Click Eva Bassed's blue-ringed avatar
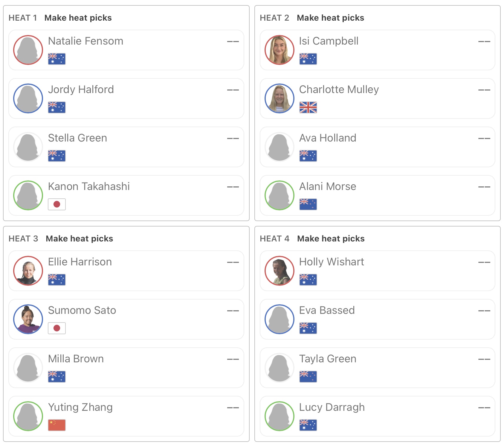 point(279,319)
